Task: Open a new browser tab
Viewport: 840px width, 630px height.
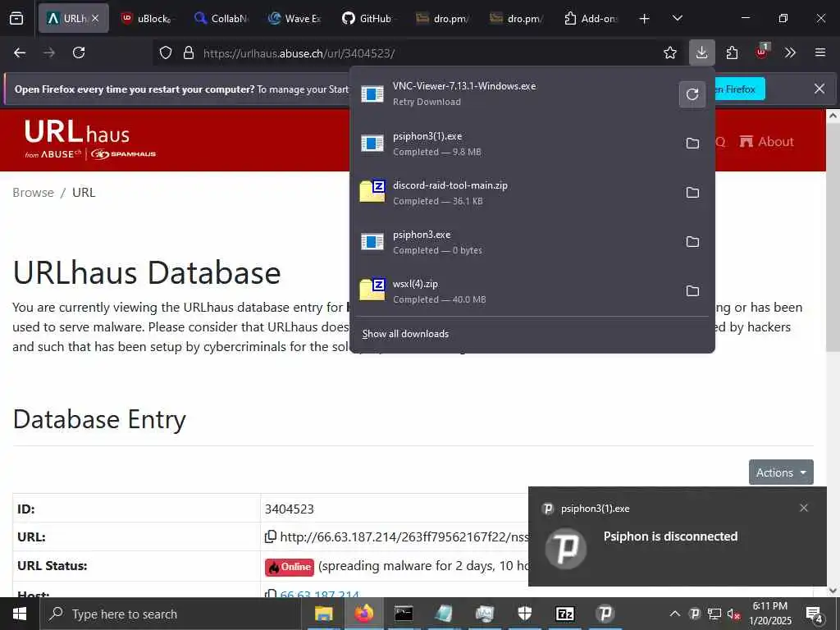Action: point(645,19)
